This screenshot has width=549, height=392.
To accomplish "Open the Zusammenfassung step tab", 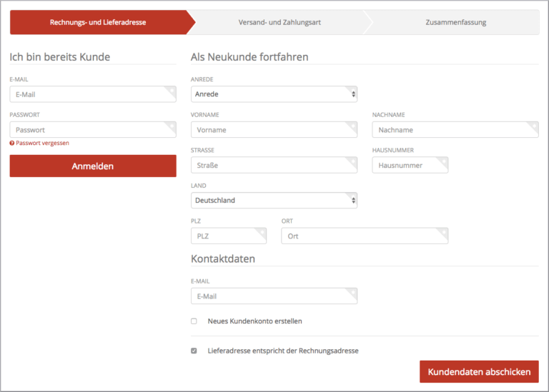I will pos(455,22).
